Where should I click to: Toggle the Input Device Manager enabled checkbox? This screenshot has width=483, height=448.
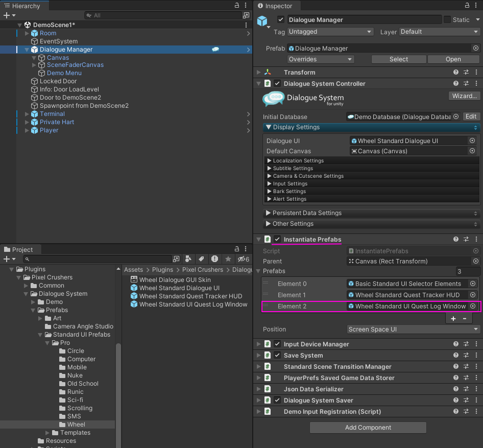pos(277,344)
